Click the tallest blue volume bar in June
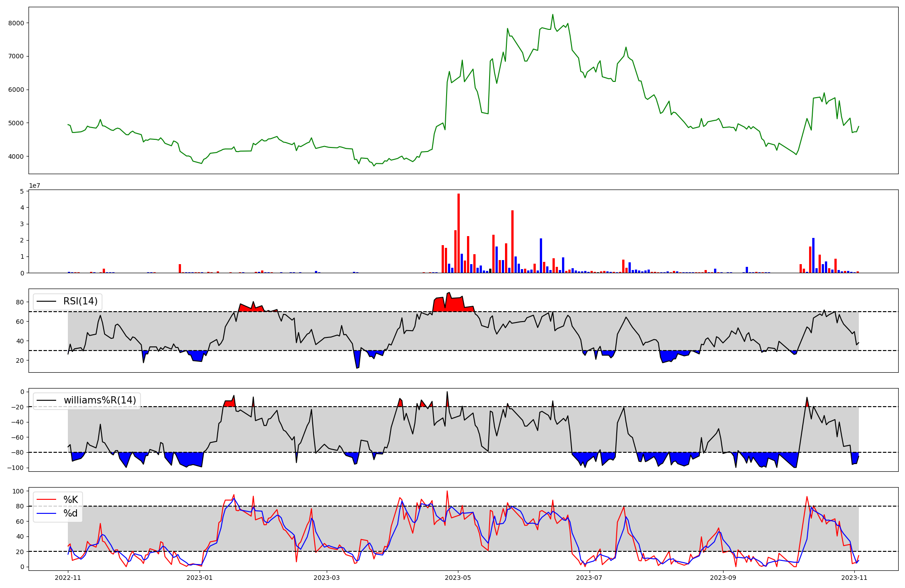 point(541,256)
